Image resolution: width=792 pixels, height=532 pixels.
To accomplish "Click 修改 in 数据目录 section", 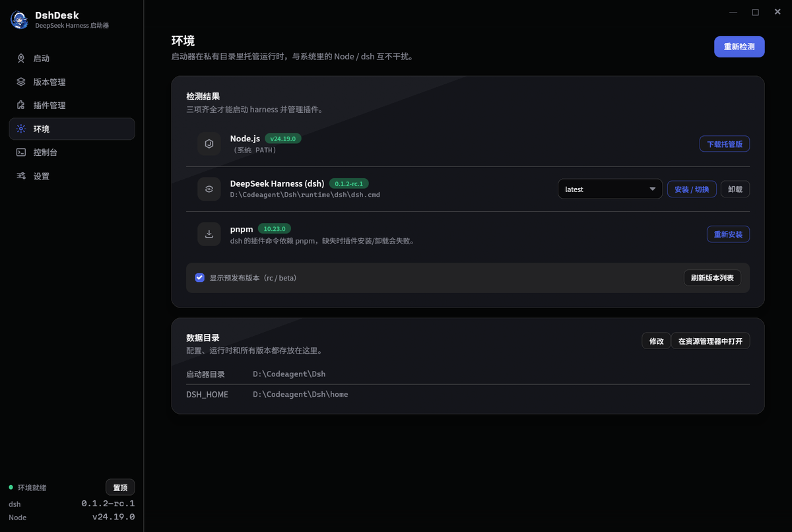I will click(656, 341).
